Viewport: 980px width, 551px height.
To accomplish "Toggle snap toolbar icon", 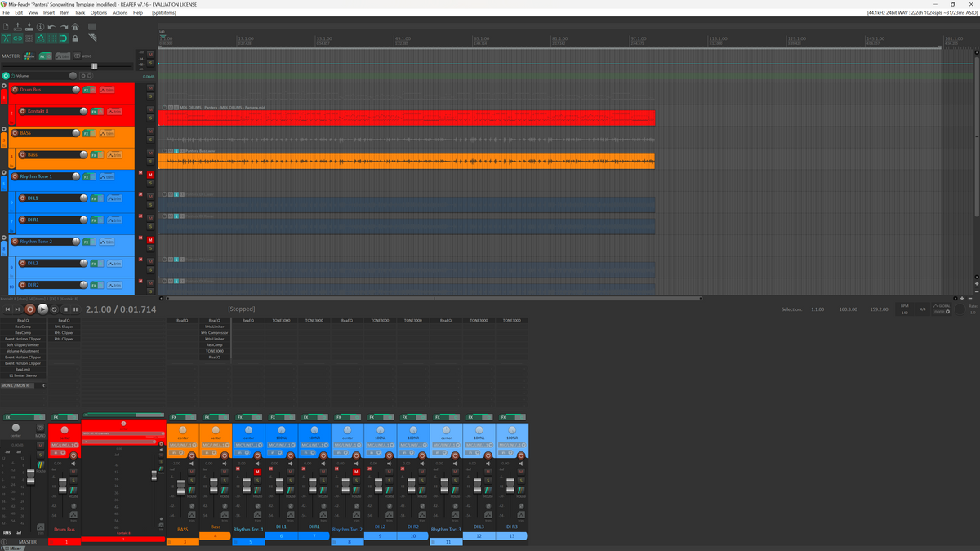I will click(x=64, y=38).
